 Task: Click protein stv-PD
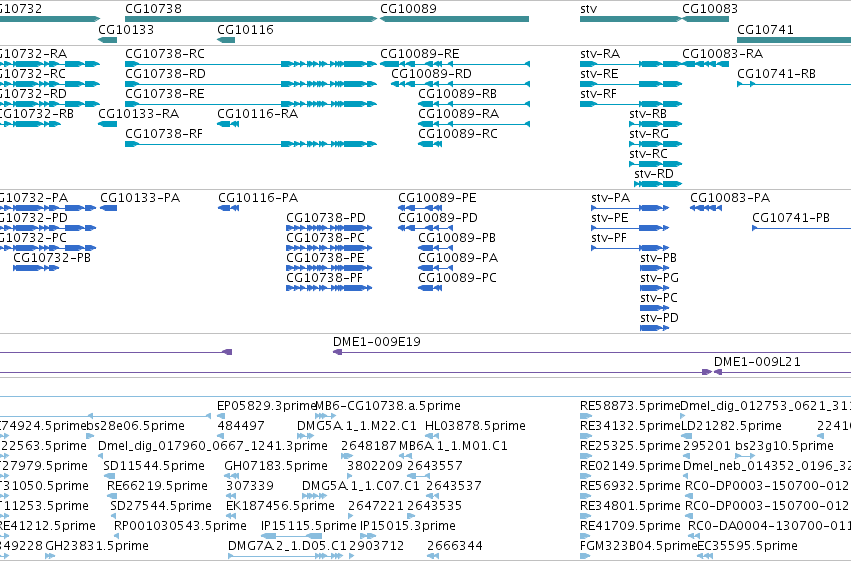click(655, 329)
